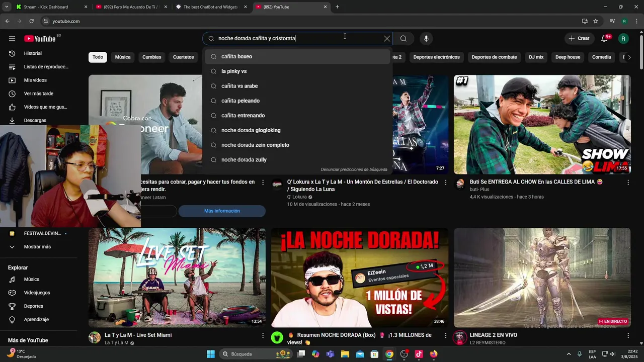This screenshot has width=644, height=362.
Task: Select the Música filter chip
Action: click(x=123, y=57)
